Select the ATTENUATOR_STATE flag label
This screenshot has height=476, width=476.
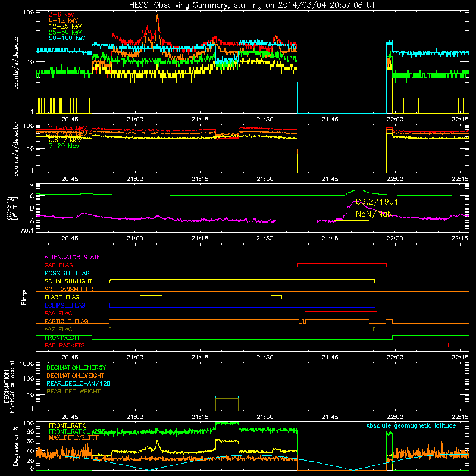[72, 257]
